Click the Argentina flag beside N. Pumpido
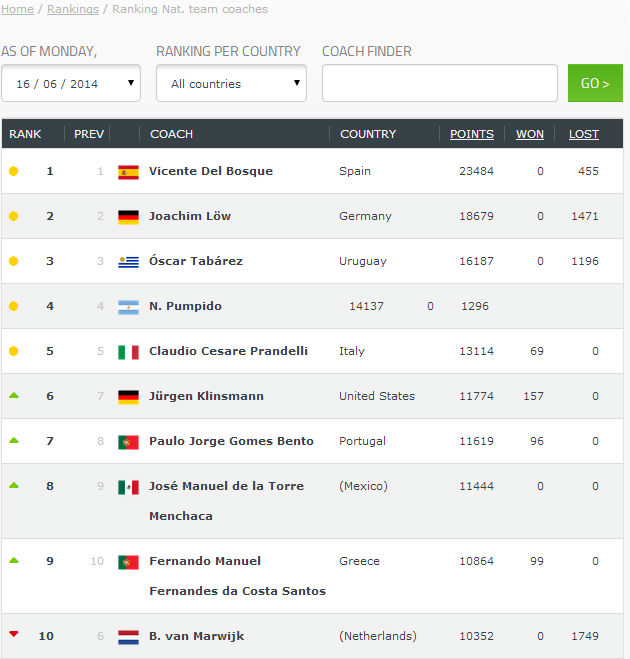The width and height of the screenshot is (630, 659). 128,306
